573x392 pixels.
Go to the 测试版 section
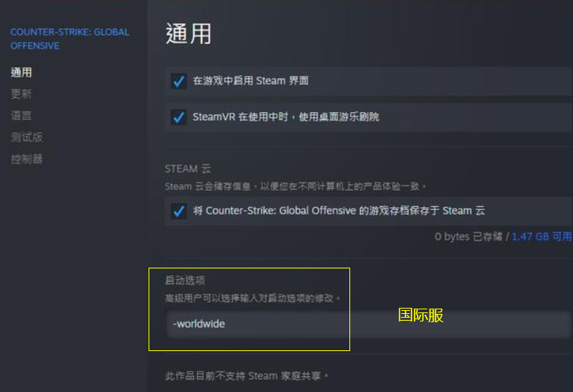point(27,137)
